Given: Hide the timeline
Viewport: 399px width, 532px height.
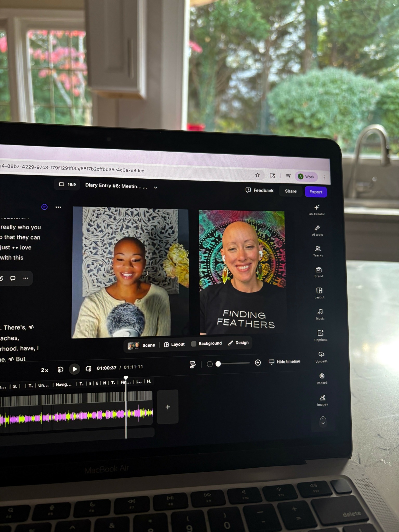Looking at the screenshot, I should click(x=284, y=362).
